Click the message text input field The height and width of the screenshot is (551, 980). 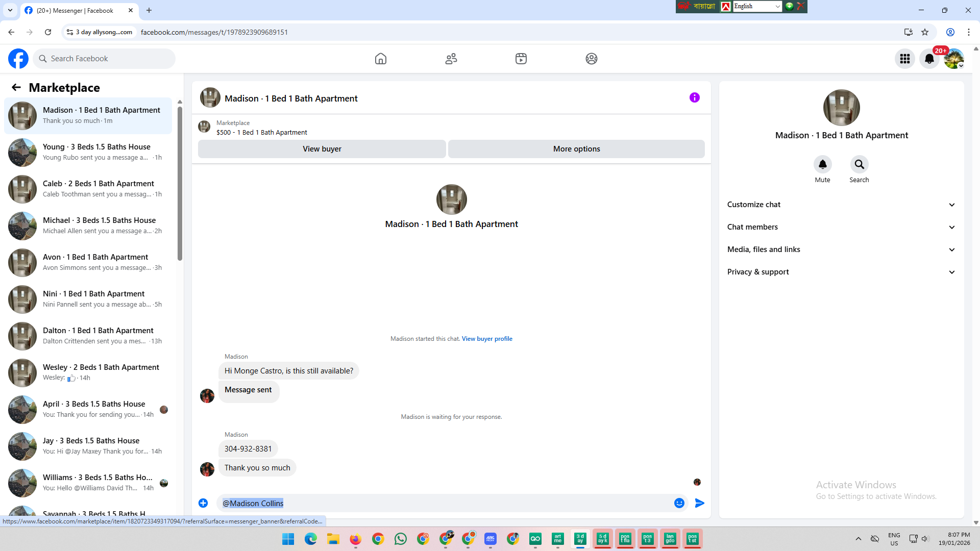click(444, 503)
